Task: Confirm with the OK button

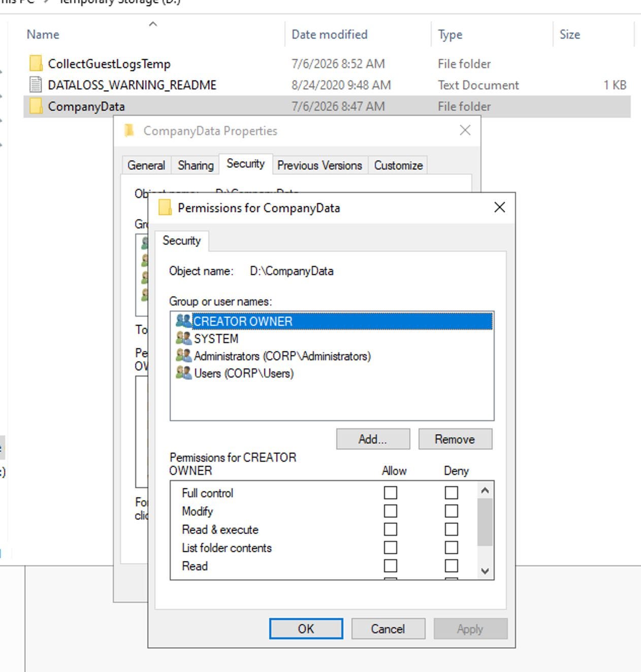Action: coord(306,629)
